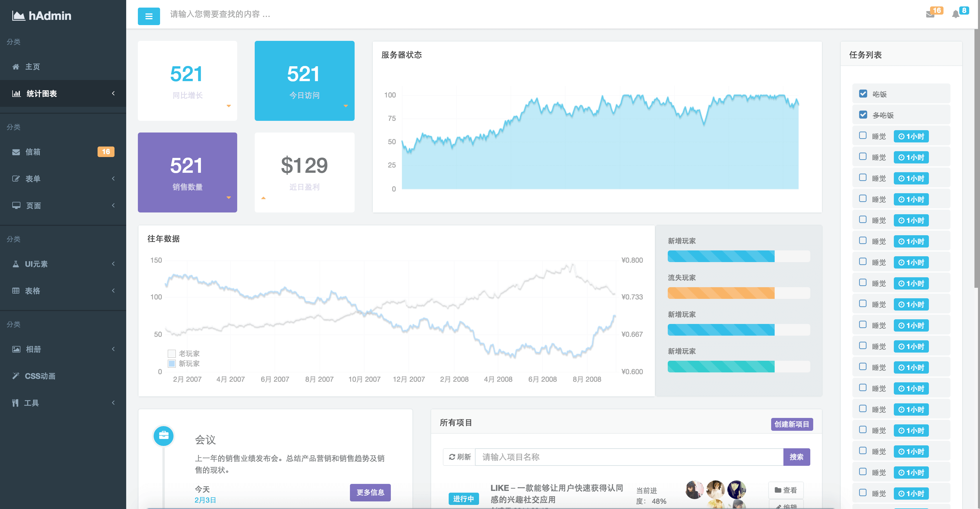This screenshot has height=509, width=980.
Task: Open dropdown caret on 今日访问 card
Action: click(x=346, y=106)
